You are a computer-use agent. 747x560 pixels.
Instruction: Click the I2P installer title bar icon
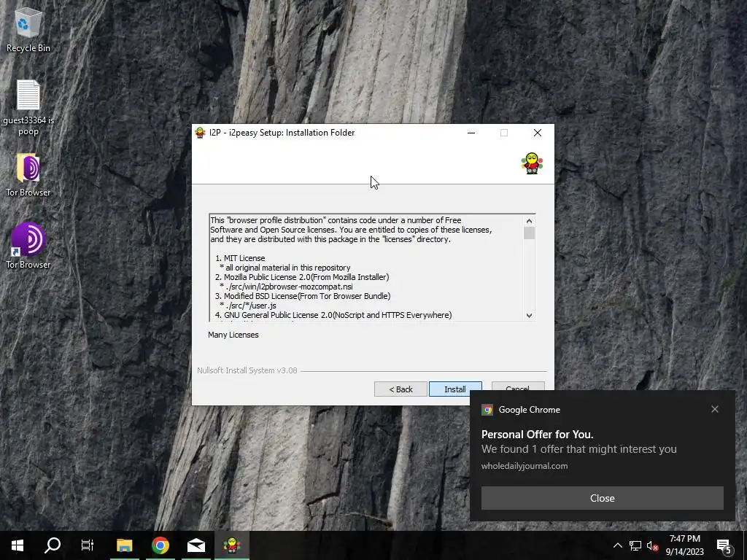(x=201, y=133)
